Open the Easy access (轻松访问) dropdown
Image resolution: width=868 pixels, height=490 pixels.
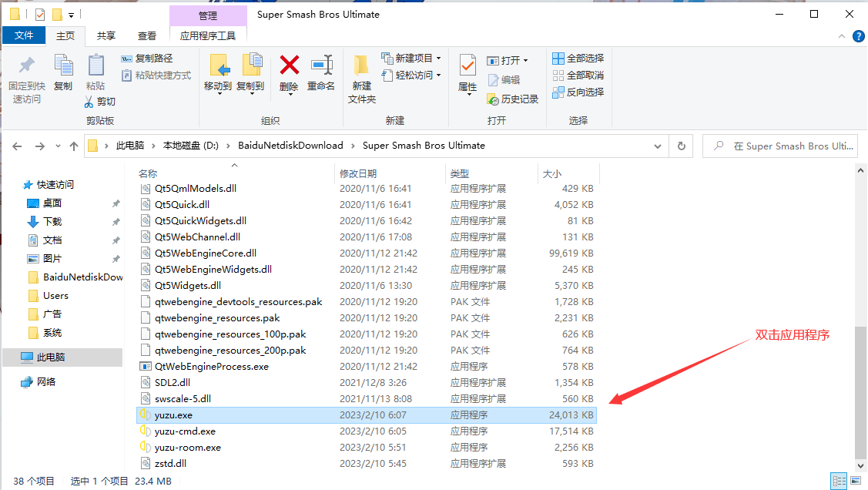click(411, 76)
